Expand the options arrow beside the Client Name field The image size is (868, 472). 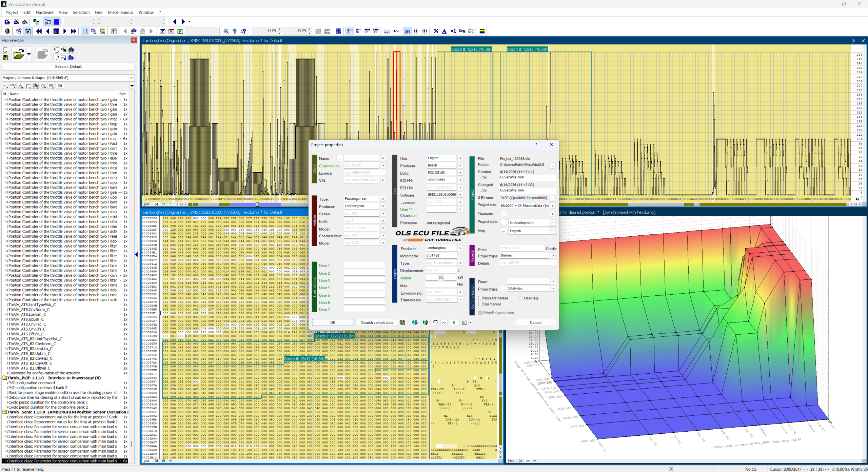pos(383,158)
